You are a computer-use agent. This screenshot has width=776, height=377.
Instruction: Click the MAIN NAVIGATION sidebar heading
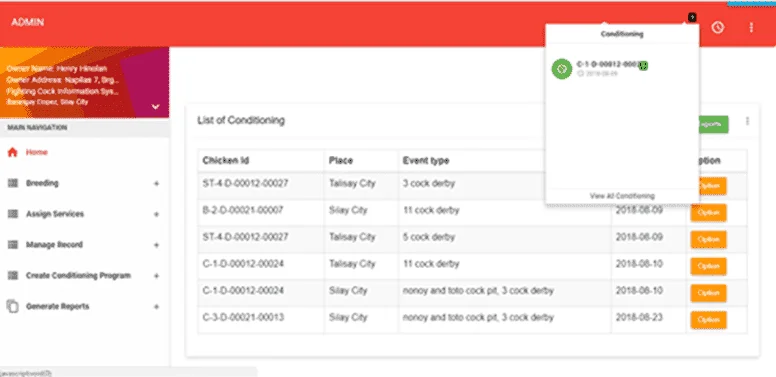(37, 128)
